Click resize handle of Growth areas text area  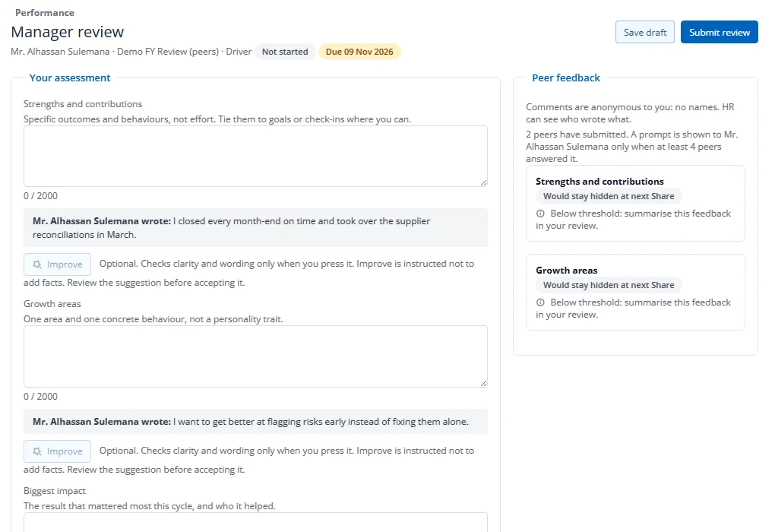483,383
